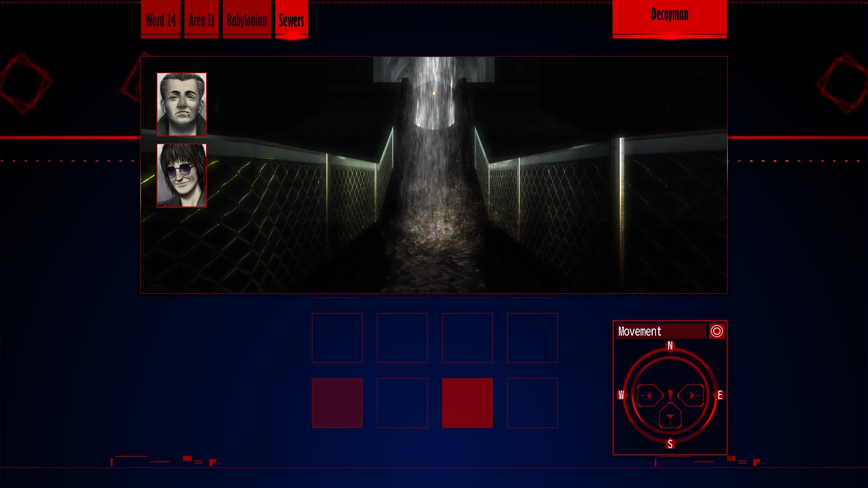Click the center facing-direction pointer in compass

(x=670, y=394)
